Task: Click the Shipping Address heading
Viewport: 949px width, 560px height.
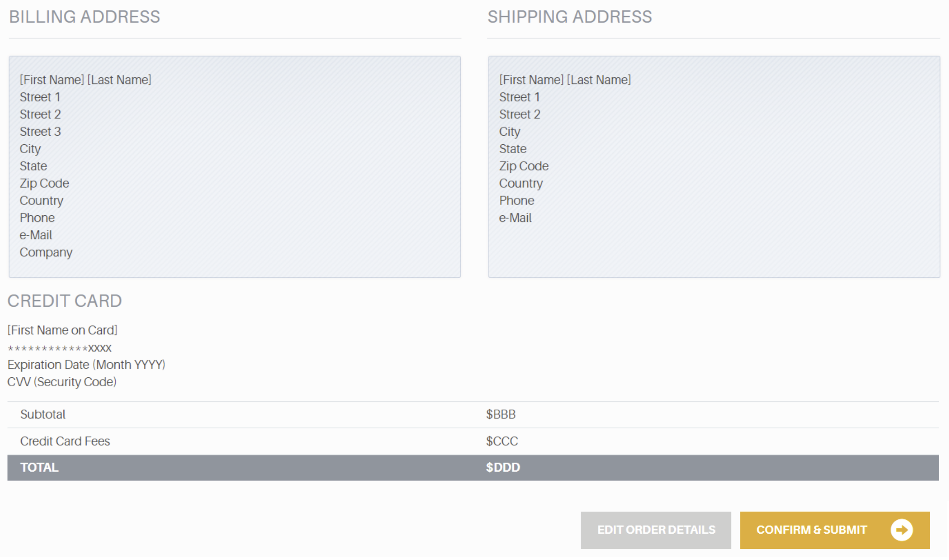Action: (570, 17)
